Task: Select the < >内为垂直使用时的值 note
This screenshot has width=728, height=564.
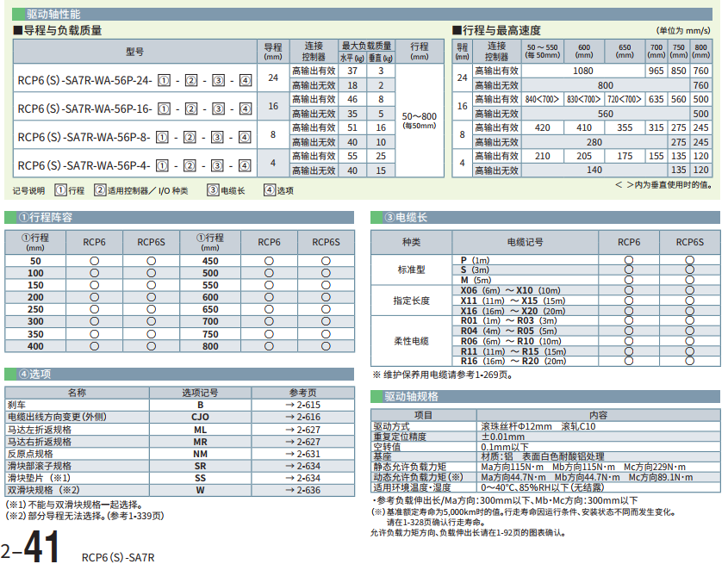Action: tap(663, 185)
